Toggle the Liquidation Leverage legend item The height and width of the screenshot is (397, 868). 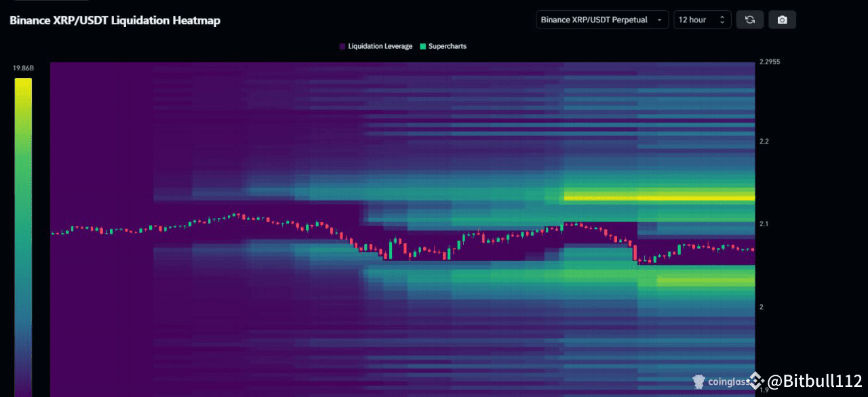(x=376, y=46)
